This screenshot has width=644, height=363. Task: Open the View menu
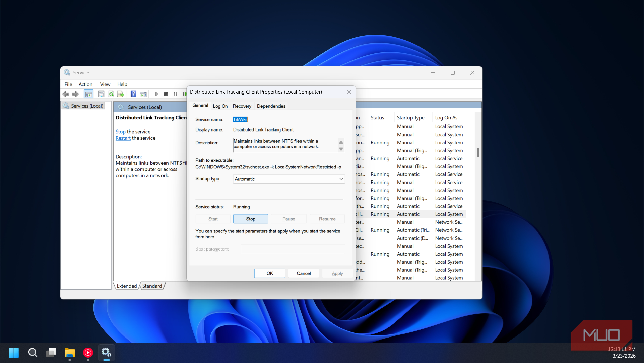[x=105, y=84]
